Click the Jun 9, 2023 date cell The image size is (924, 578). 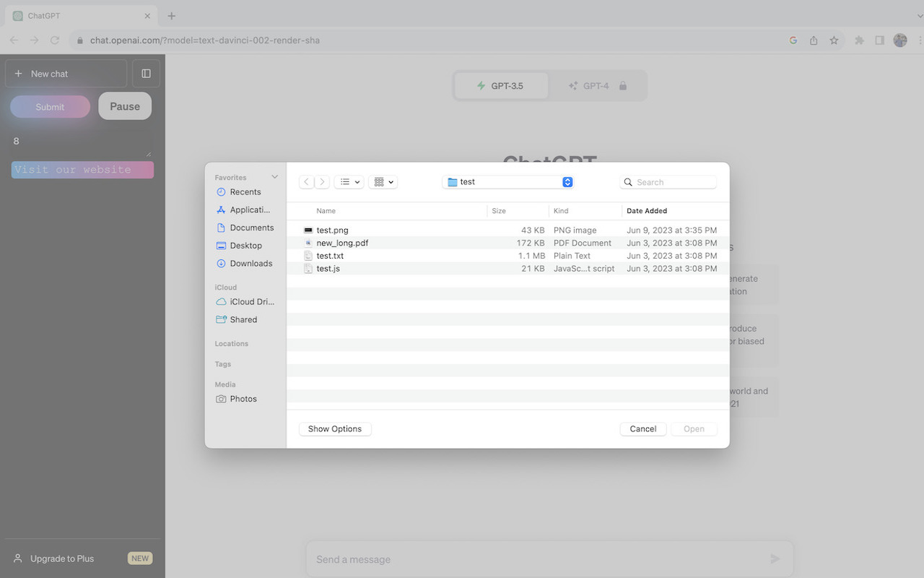[671, 230]
